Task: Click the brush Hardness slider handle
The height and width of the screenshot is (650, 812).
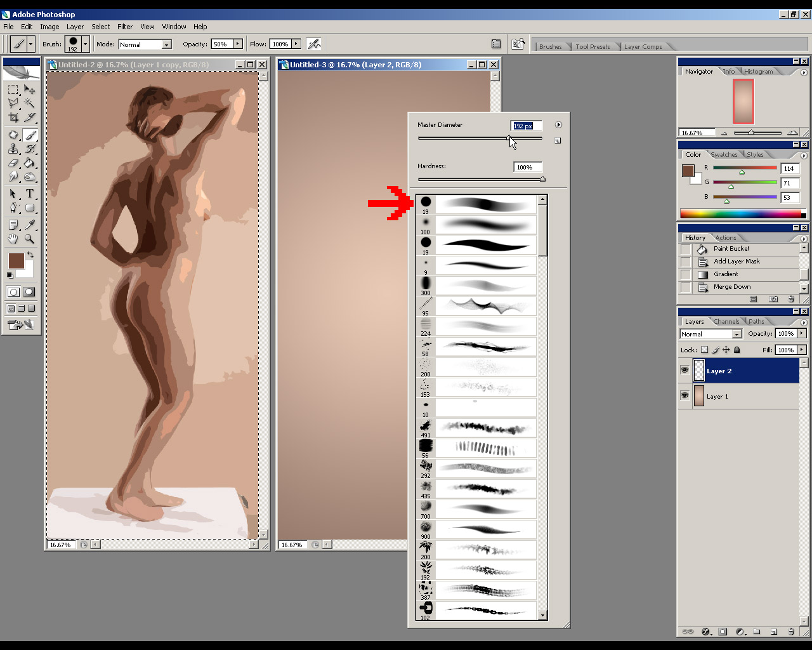Action: coord(542,179)
